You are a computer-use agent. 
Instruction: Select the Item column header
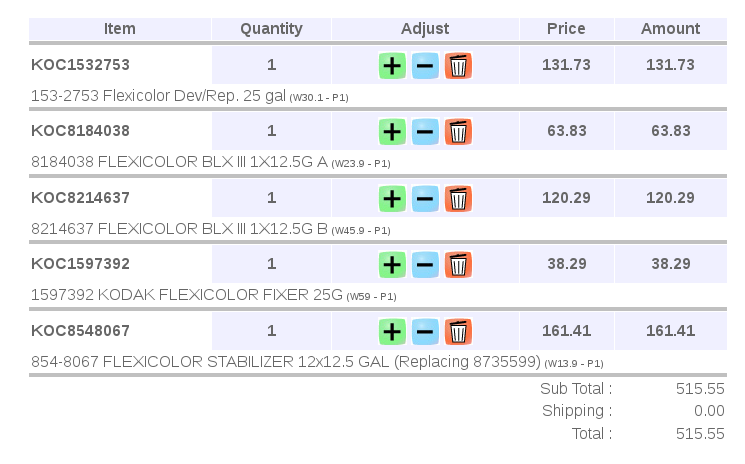[120, 29]
